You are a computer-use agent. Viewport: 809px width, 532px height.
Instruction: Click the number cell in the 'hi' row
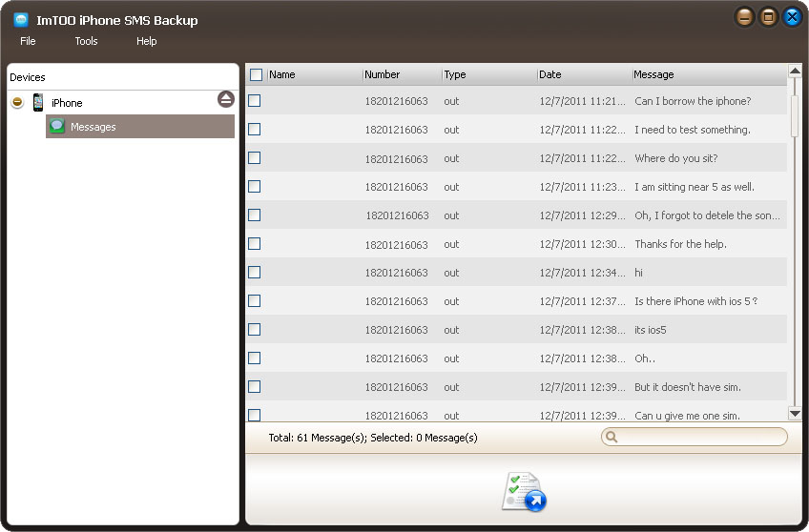tap(396, 273)
